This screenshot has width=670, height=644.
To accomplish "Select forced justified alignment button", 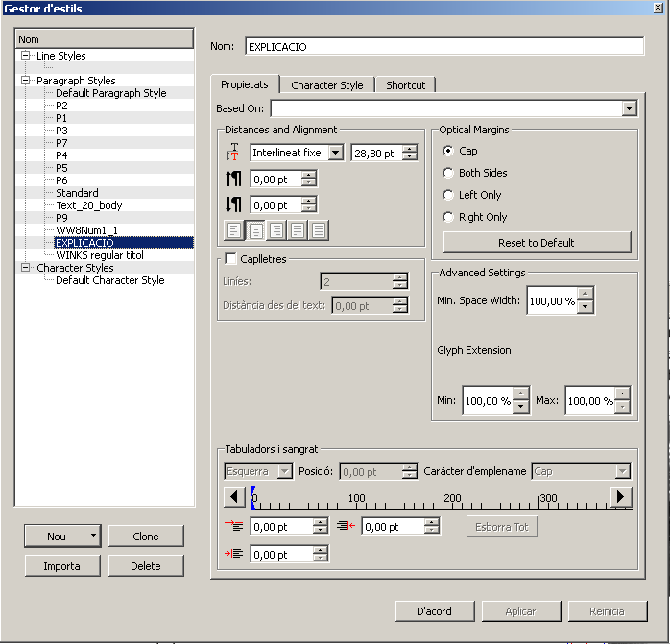I will [x=319, y=230].
